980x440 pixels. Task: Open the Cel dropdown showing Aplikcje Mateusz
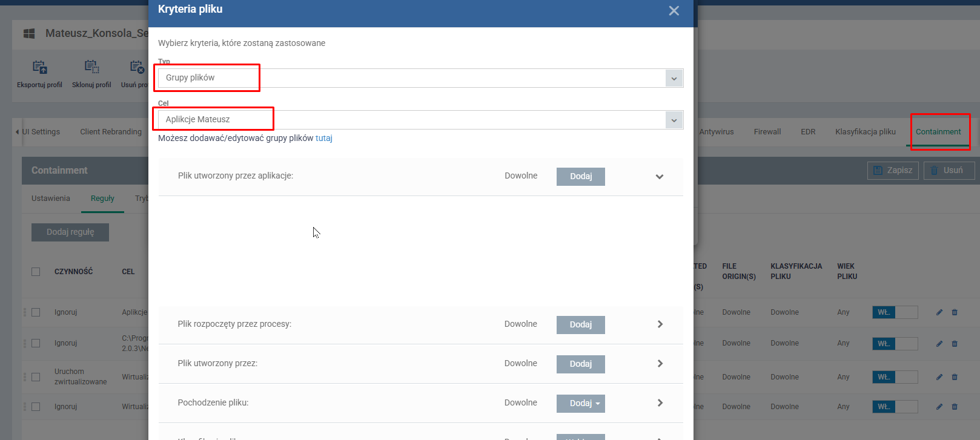[x=420, y=120]
